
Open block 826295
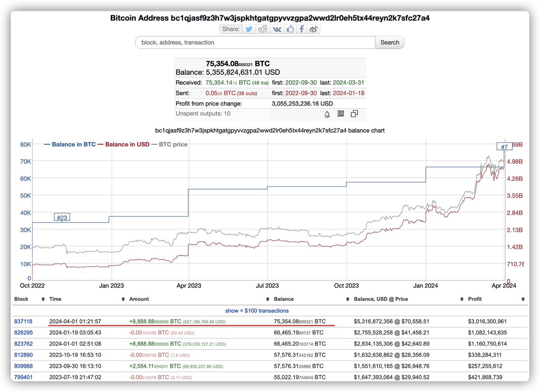(x=23, y=333)
